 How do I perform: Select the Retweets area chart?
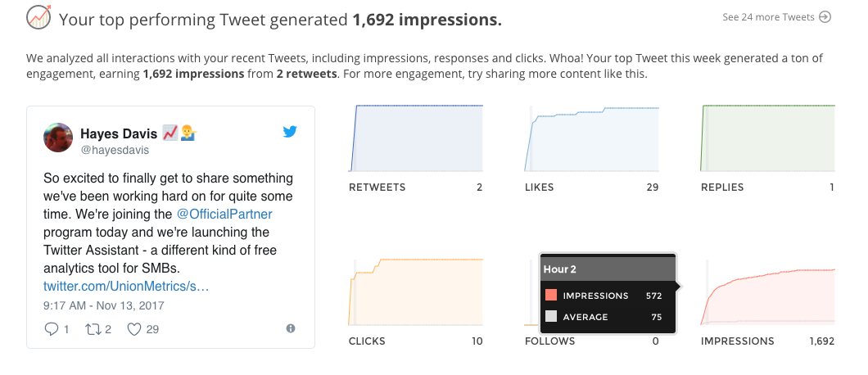[x=416, y=138]
